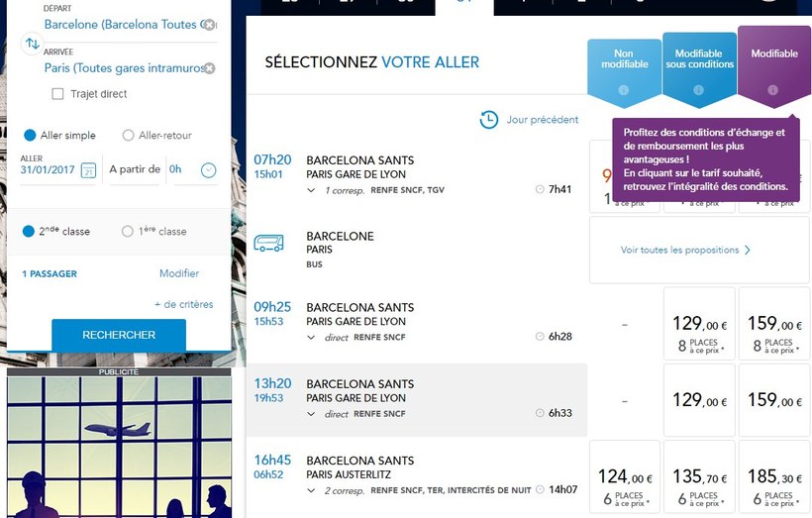Screen dimensions: 812x518
Task: Select 1ère classe radio option
Action: 127,232
